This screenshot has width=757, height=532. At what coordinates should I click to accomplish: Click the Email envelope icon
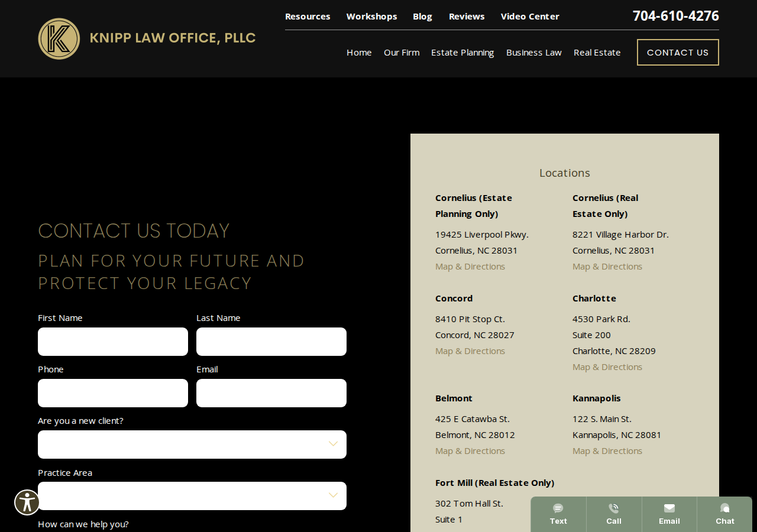tap(669, 508)
